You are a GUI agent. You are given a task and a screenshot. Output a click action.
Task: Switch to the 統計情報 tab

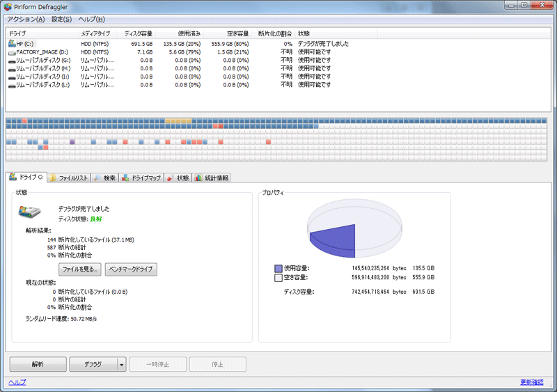tap(212, 178)
